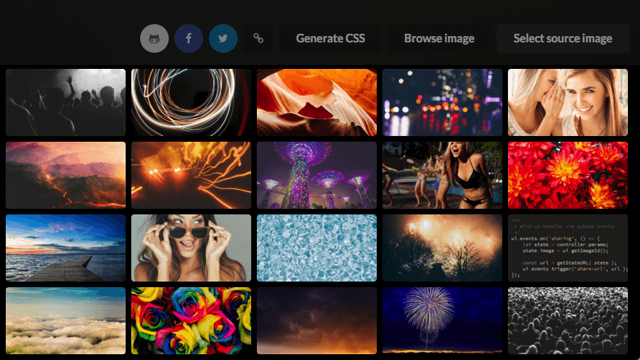Choose the ocean pier sunset thumbnail
This screenshot has height=360, width=640.
66,248
